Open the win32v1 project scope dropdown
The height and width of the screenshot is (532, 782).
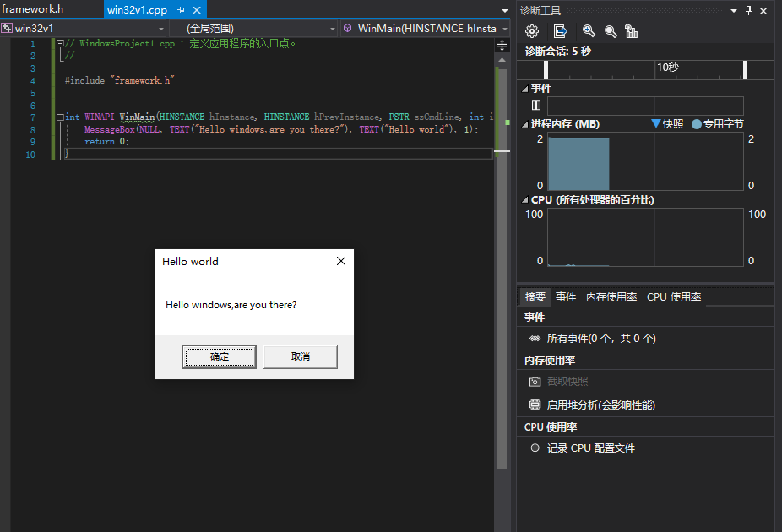pyautogui.click(x=161, y=29)
